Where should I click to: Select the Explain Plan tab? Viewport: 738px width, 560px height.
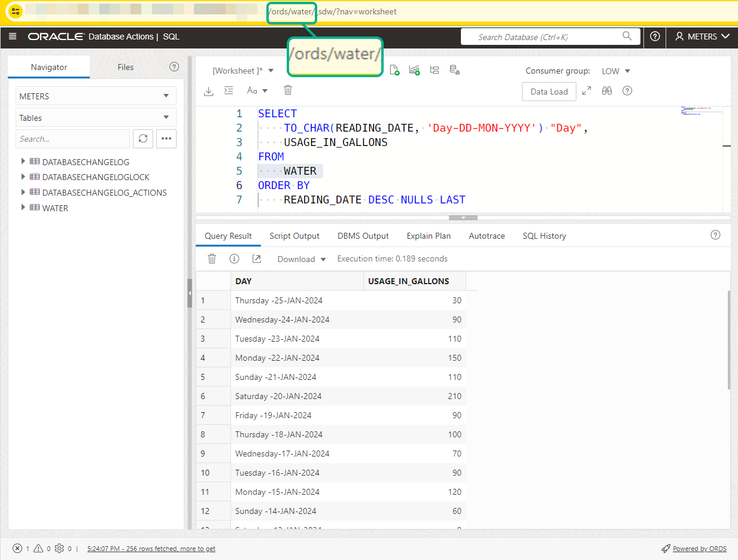click(429, 236)
